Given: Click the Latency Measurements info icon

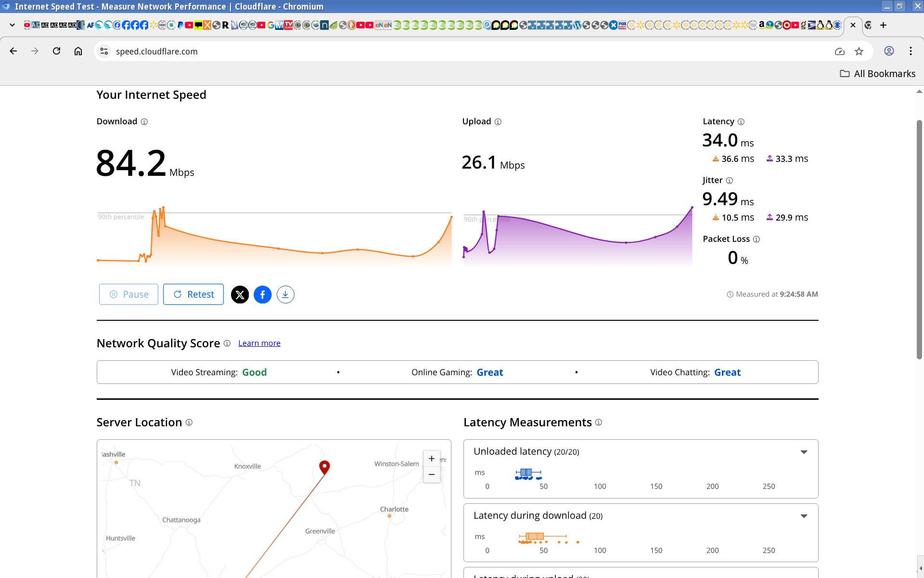Looking at the screenshot, I should (599, 422).
